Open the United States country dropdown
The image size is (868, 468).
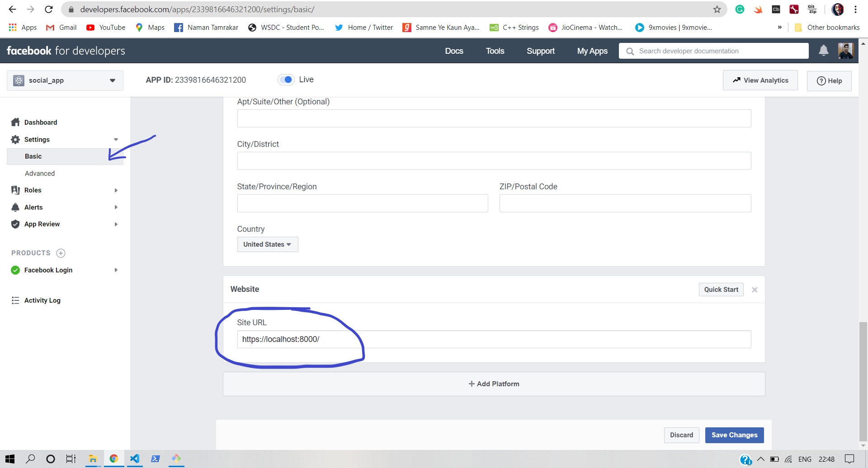click(267, 244)
